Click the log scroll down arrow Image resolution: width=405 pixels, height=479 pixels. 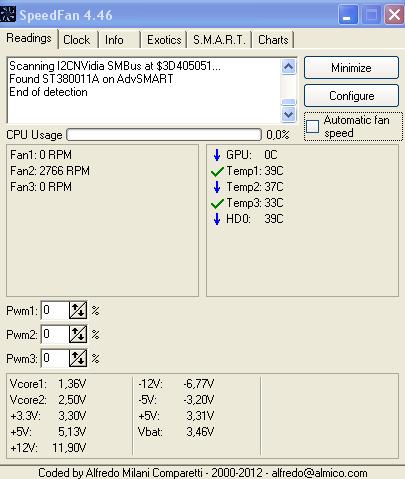pos(289,114)
